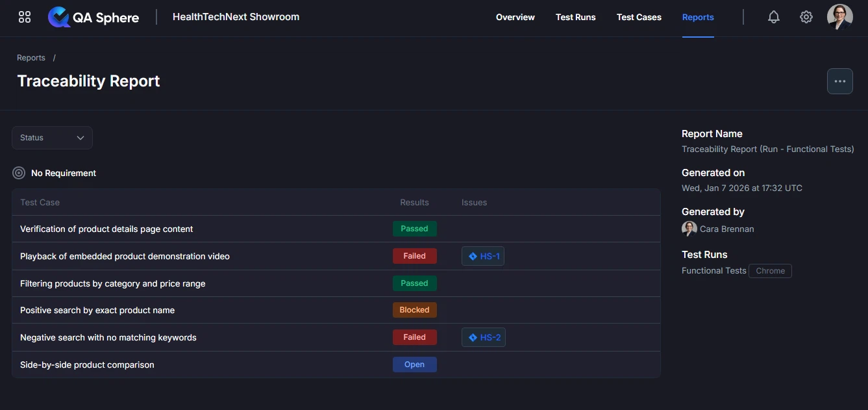Click the Functional Tests run link
Viewport: 868px width, 410px height.
click(713, 270)
